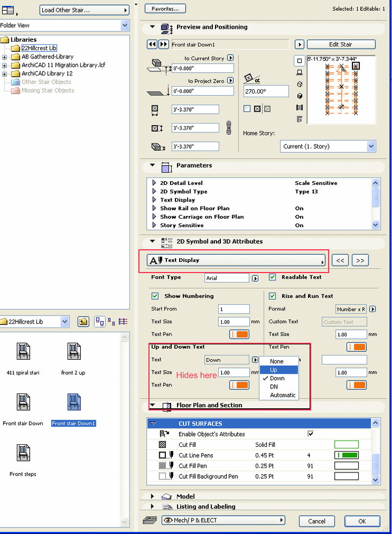Image resolution: width=392 pixels, height=534 pixels.
Task: Uncheck the Show Numbering checkbox
Action: (x=155, y=296)
